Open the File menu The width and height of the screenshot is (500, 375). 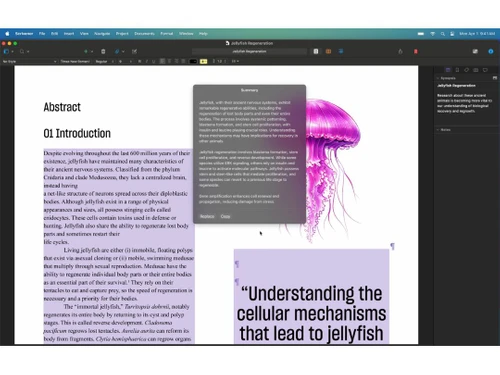click(x=42, y=34)
